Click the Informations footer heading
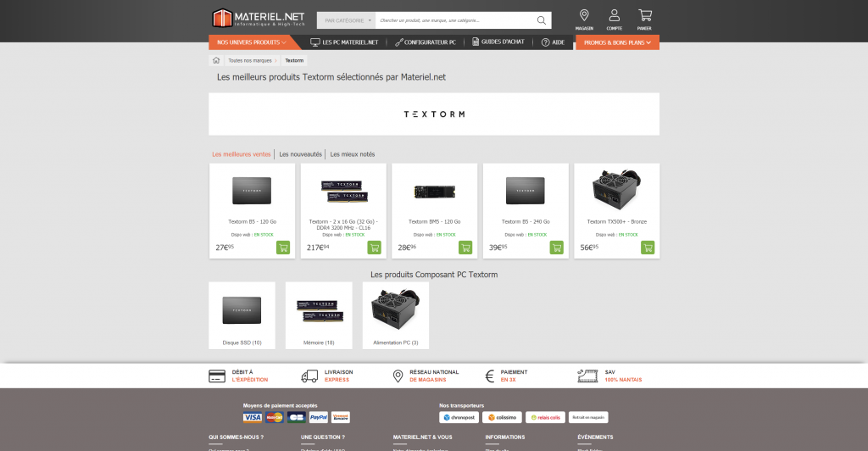The height and width of the screenshot is (451, 868). pyautogui.click(x=505, y=437)
